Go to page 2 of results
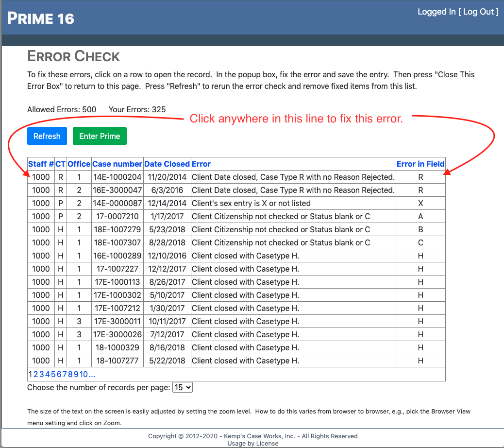Image resolution: width=504 pixels, height=448 pixels. (36, 374)
